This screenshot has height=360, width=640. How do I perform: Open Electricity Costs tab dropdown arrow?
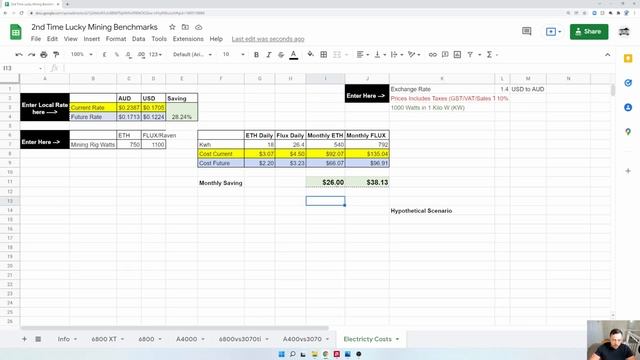pos(397,339)
